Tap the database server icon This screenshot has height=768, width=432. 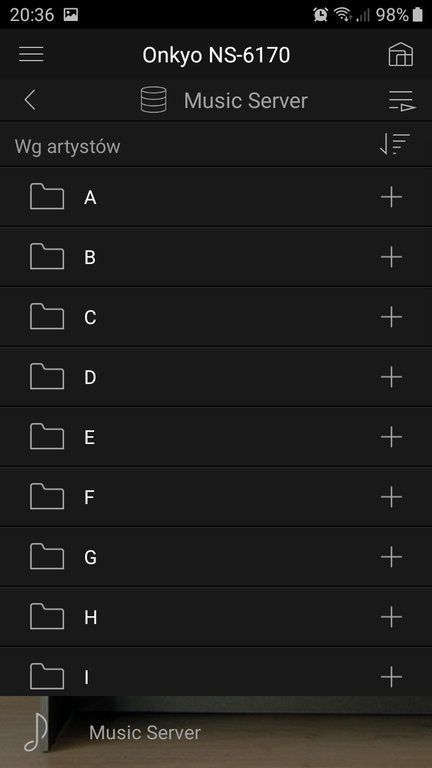tap(154, 100)
